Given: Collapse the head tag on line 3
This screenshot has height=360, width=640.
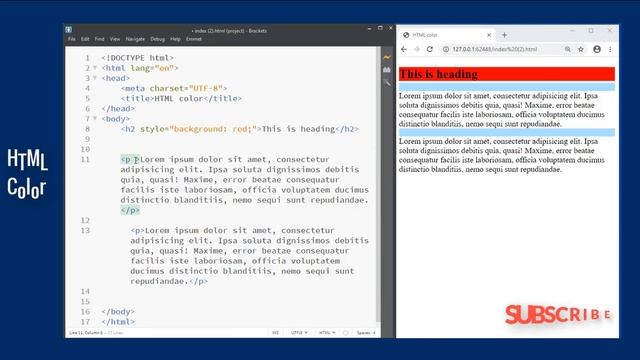Looking at the screenshot, I should 95,78.
